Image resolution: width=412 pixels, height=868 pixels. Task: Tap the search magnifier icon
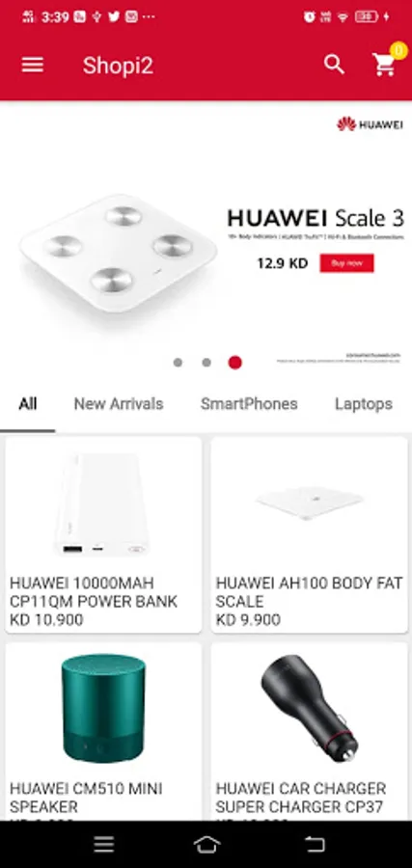[334, 65]
